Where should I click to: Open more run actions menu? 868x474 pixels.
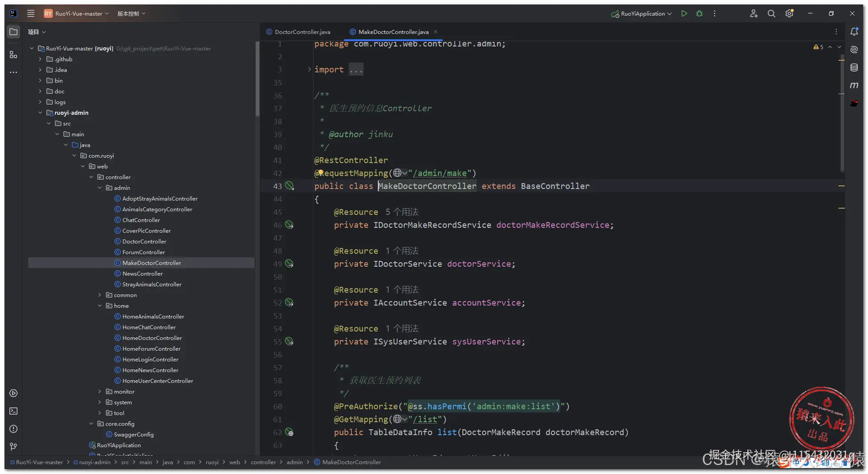715,13
